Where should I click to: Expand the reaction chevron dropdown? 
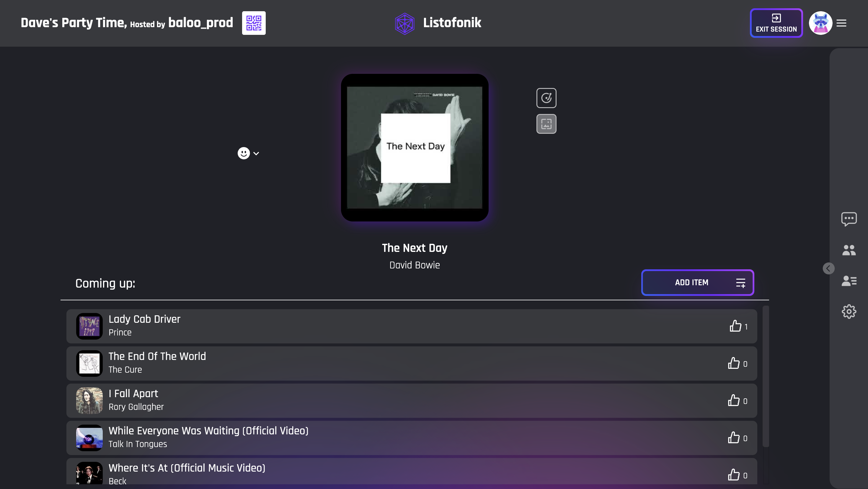pyautogui.click(x=256, y=154)
